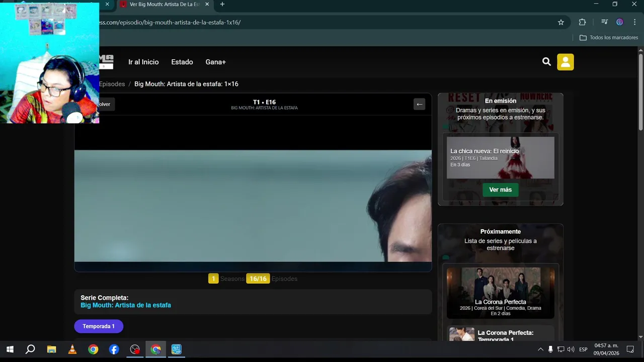Open the Gana+ menu item
The height and width of the screenshot is (362, 644).
pyautogui.click(x=216, y=62)
